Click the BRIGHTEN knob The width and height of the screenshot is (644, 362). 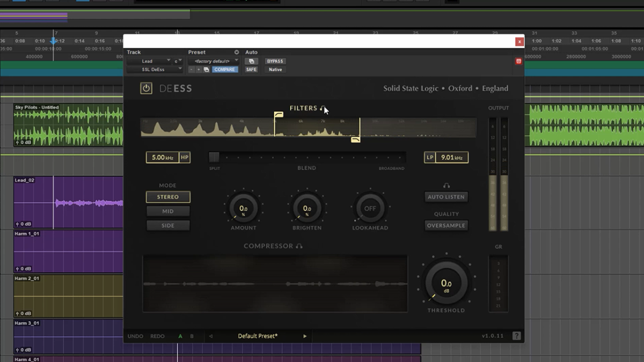coord(307,209)
